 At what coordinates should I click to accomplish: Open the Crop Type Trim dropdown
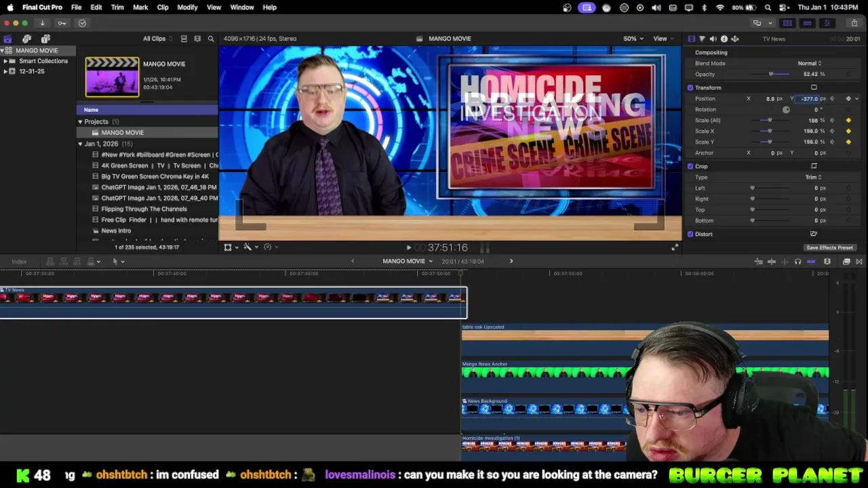[813, 177]
